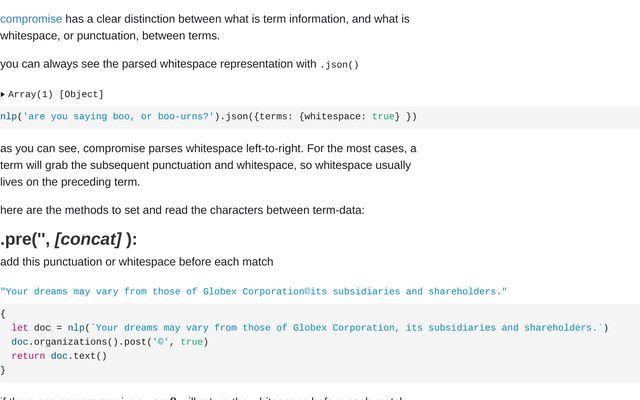Expand the Array(1) disclosure triangle
The image size is (640, 400).
[x=2, y=94]
